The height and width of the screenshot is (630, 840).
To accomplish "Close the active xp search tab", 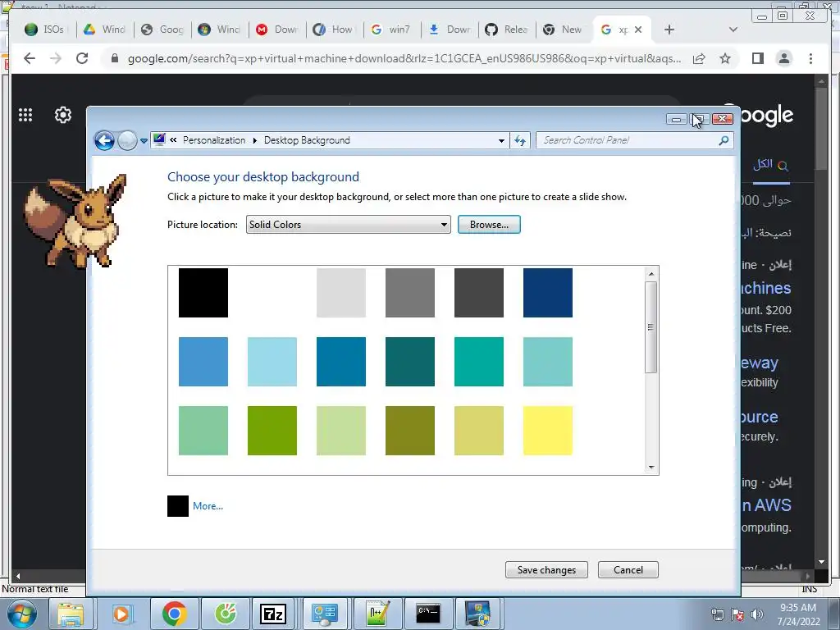I will click(x=638, y=30).
